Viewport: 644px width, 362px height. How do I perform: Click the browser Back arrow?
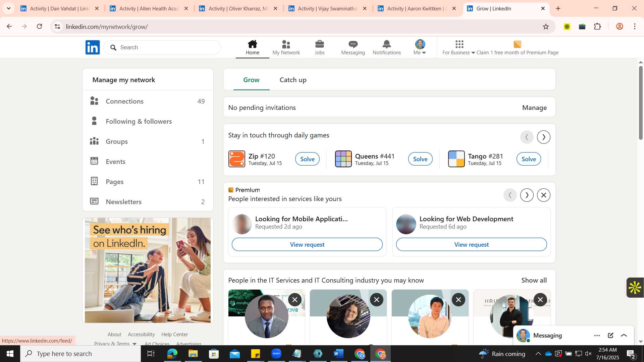(x=9, y=26)
